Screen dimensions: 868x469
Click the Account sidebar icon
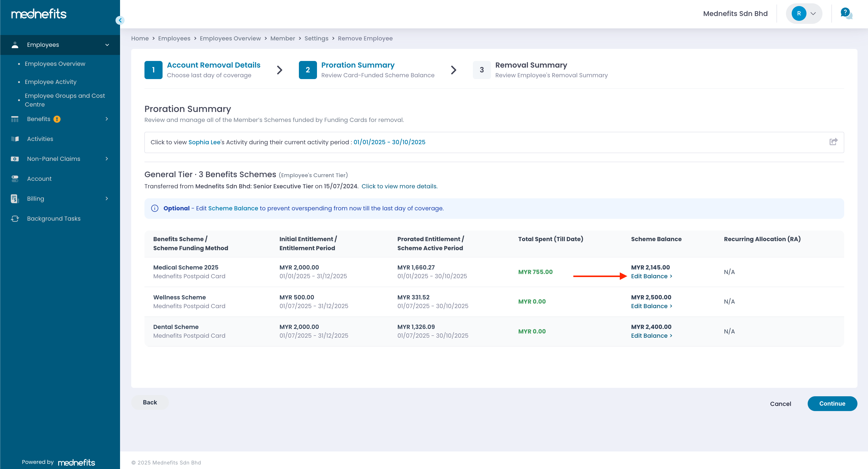pos(15,179)
